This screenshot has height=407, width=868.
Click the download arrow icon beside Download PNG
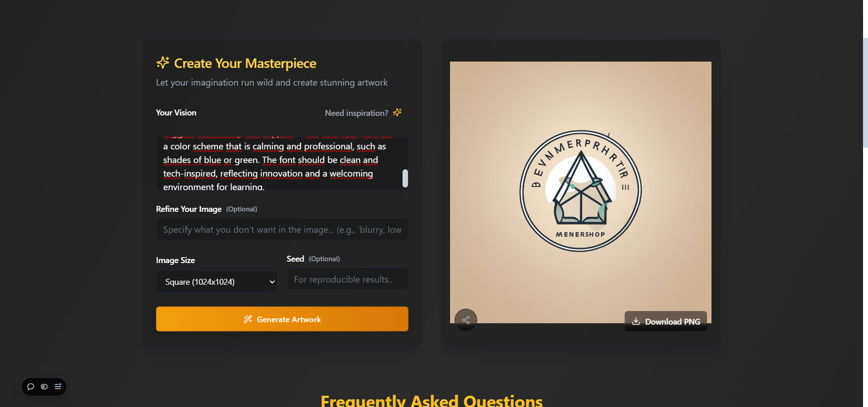tap(636, 321)
